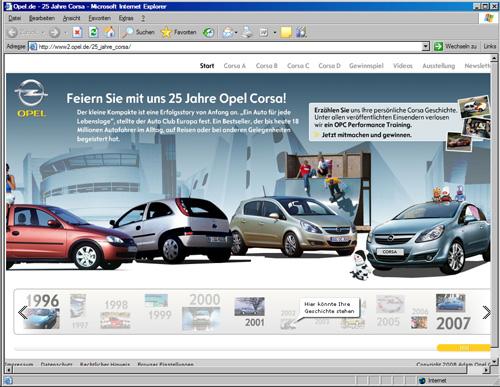Select the 2005 timeline entry
The width and height of the screenshot is (500, 387).
coord(389,311)
